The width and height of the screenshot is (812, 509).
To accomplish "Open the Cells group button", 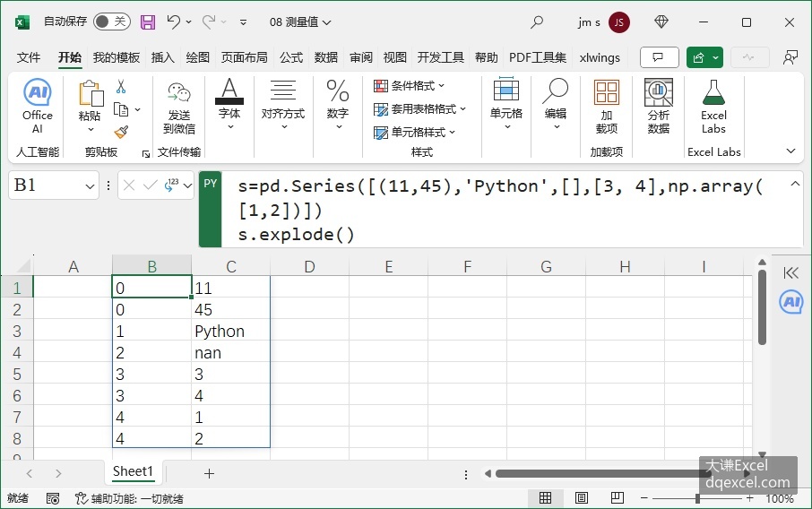I will pyautogui.click(x=506, y=104).
